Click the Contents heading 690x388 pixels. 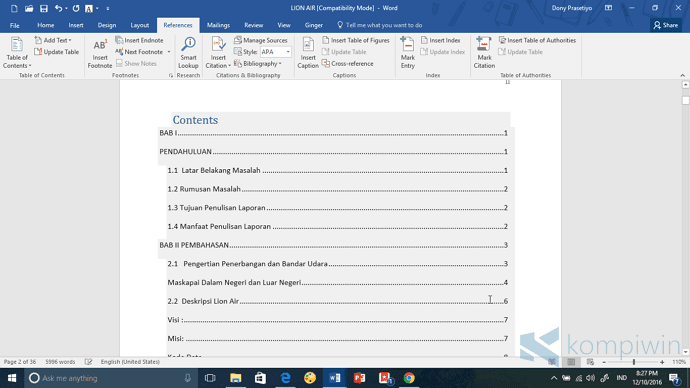point(195,120)
